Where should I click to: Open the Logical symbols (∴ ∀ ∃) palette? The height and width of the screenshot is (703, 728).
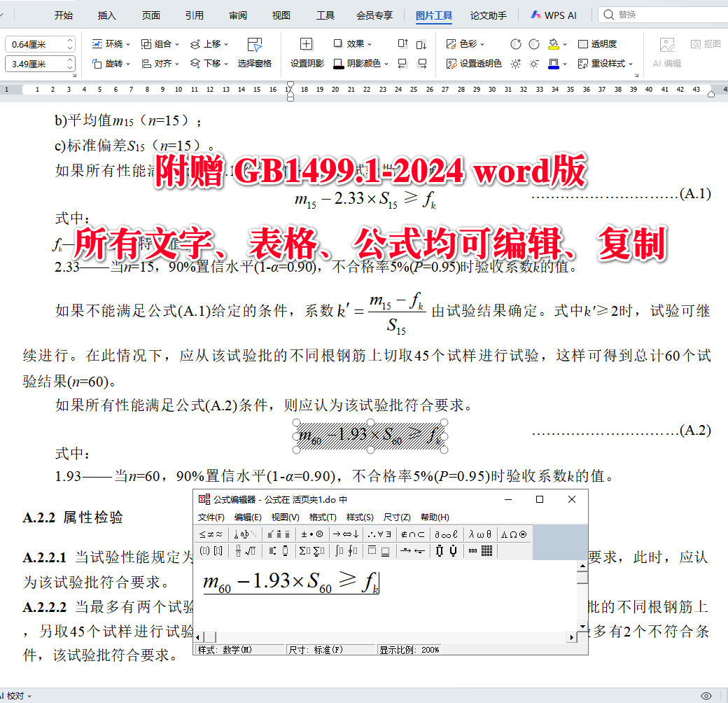point(379,534)
